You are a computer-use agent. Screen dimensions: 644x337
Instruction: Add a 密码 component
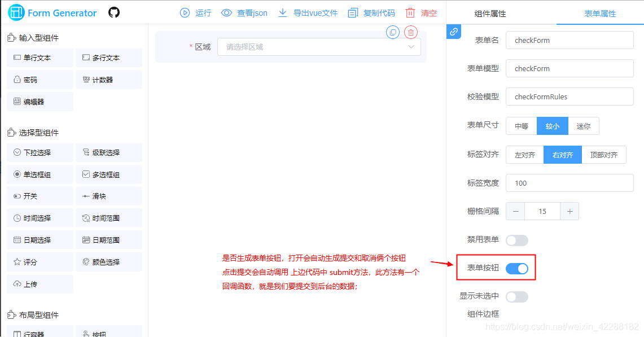point(40,80)
